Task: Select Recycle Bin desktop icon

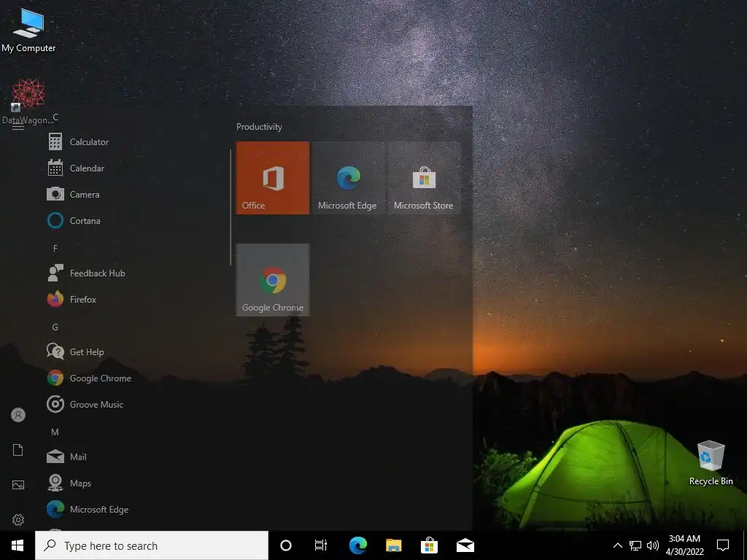Action: point(711,463)
